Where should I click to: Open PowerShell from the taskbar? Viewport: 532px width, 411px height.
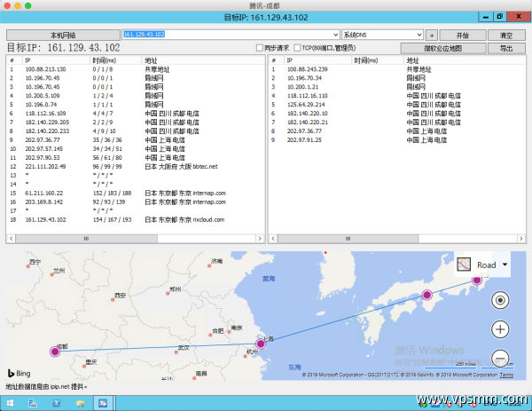click(x=57, y=403)
